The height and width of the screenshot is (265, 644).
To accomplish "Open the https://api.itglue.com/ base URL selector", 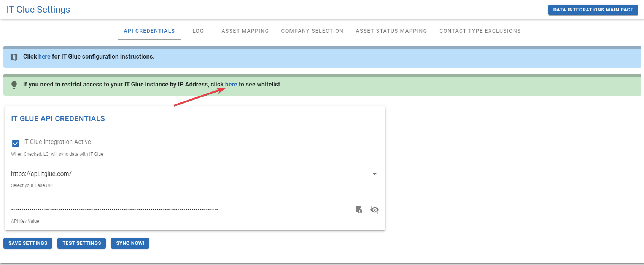I will tap(190, 174).
